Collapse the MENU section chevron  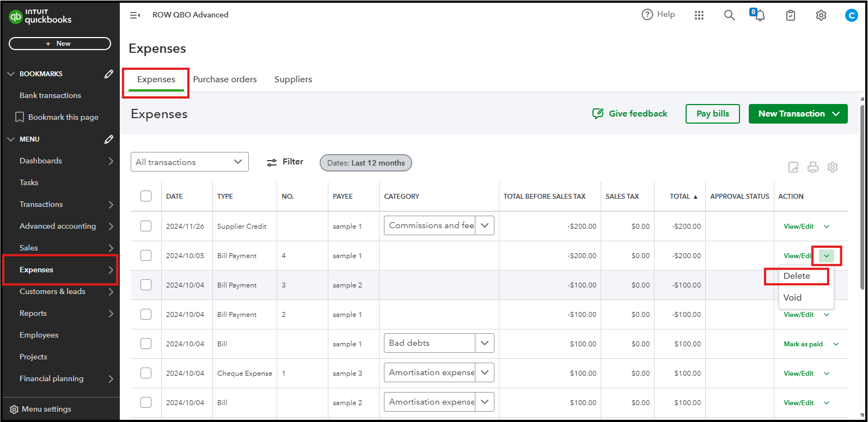[11, 139]
